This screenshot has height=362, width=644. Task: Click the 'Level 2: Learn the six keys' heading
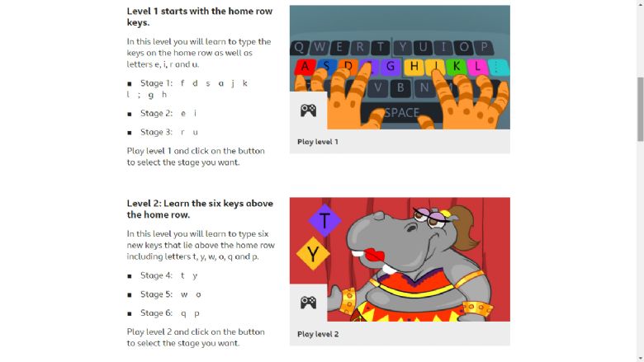(x=200, y=209)
